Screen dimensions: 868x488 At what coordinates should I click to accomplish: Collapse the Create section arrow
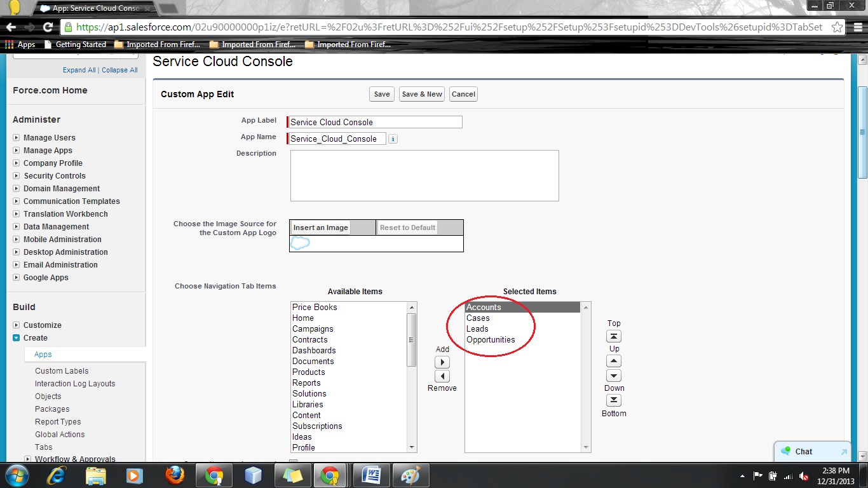pyautogui.click(x=17, y=338)
